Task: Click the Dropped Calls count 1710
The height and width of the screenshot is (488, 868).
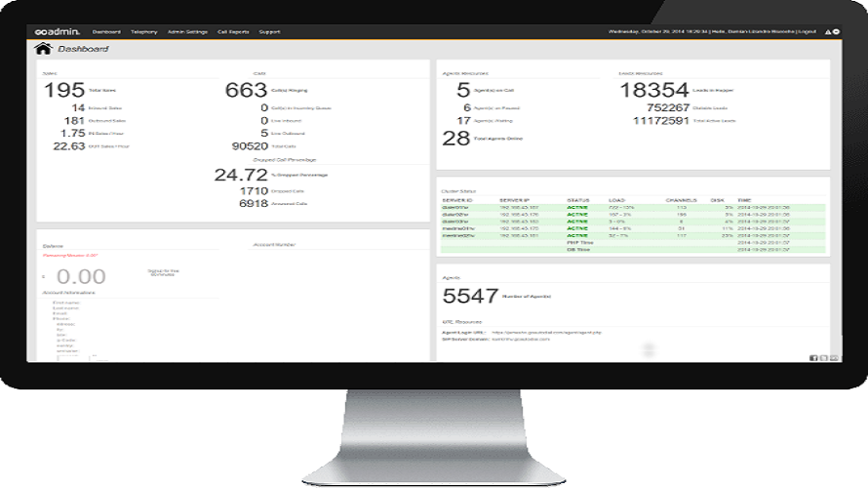Action: coord(254,190)
